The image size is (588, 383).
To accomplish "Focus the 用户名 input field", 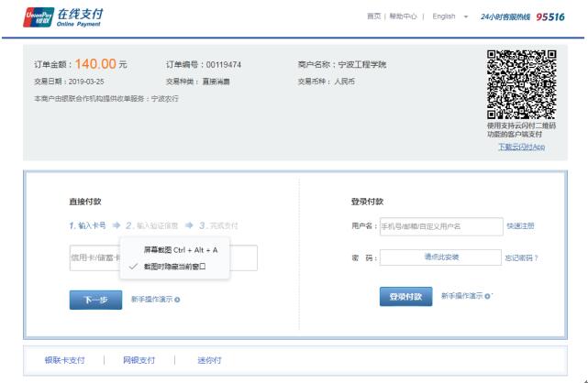I will click(439, 225).
